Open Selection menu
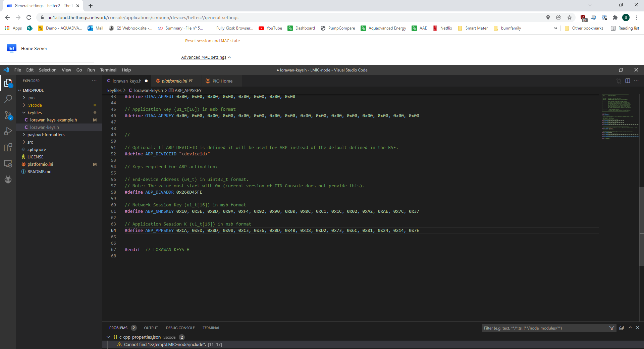 pyautogui.click(x=48, y=70)
